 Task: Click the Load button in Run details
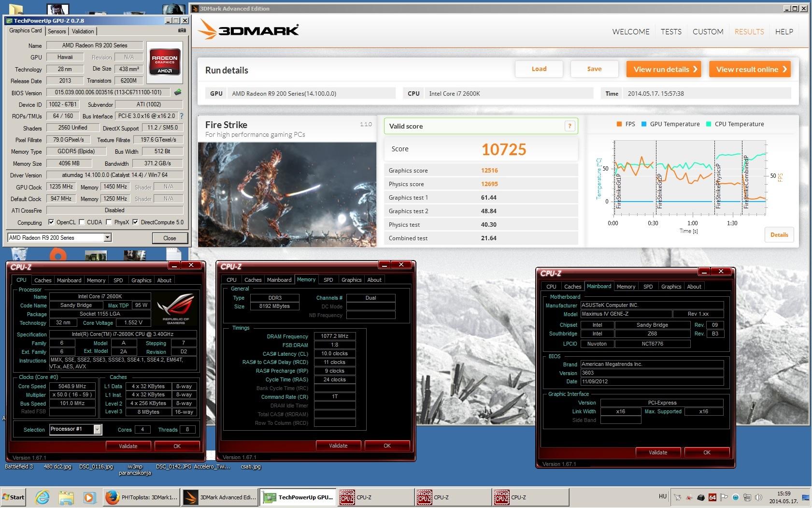pos(539,69)
